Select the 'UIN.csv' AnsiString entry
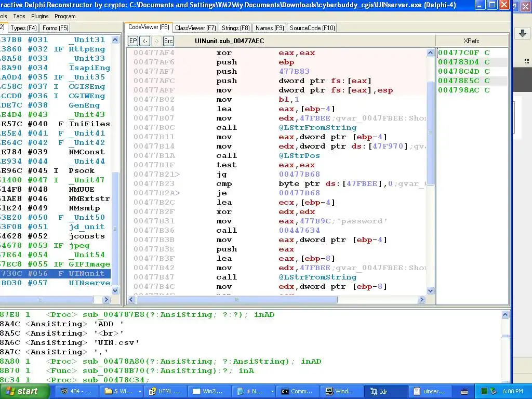The width and height of the screenshot is (532, 399). (x=250, y=343)
